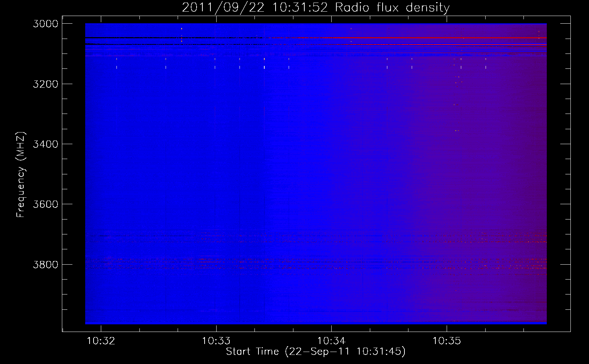Click the plot title 'Radio flux density'

click(316, 7)
